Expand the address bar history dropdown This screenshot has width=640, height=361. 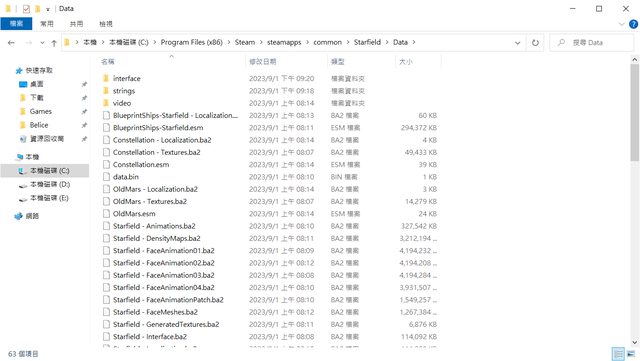pos(518,42)
